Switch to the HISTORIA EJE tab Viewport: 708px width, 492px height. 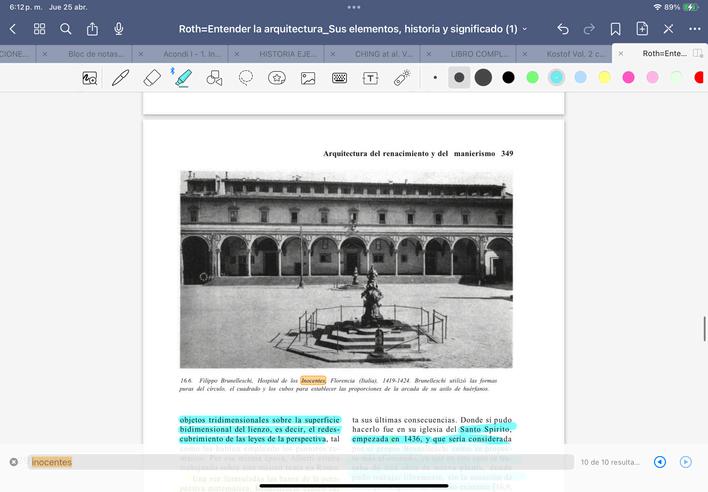tap(288, 54)
